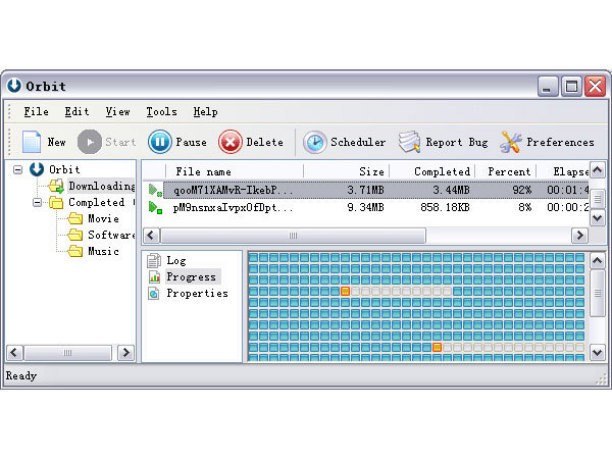The height and width of the screenshot is (459, 612).
Task: Click the Log document icon
Action: click(x=154, y=260)
